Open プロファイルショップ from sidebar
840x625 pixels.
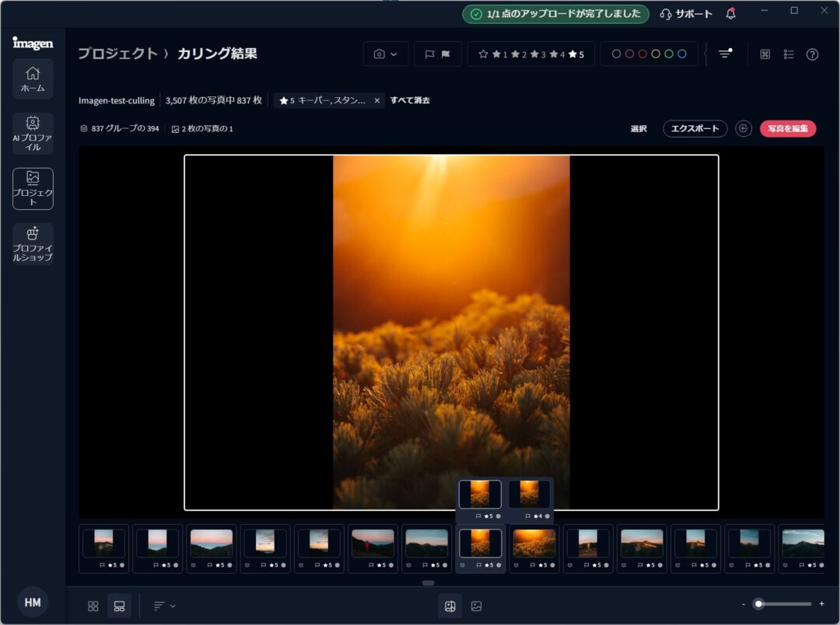(x=33, y=244)
